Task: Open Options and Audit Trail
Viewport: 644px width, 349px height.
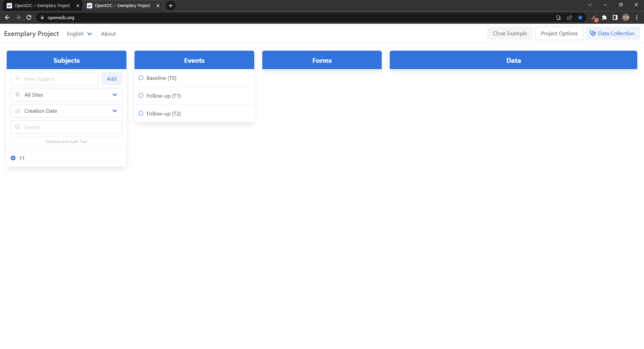Action: pos(66,141)
